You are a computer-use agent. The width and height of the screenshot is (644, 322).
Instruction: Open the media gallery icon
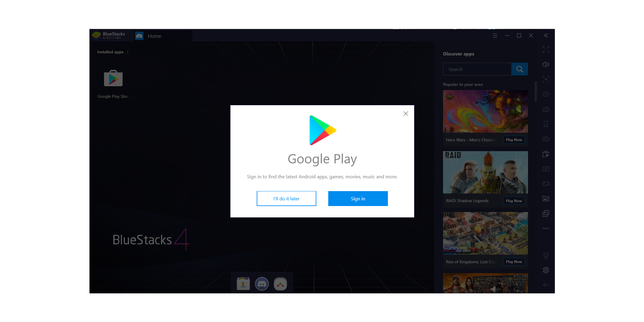pyautogui.click(x=546, y=199)
